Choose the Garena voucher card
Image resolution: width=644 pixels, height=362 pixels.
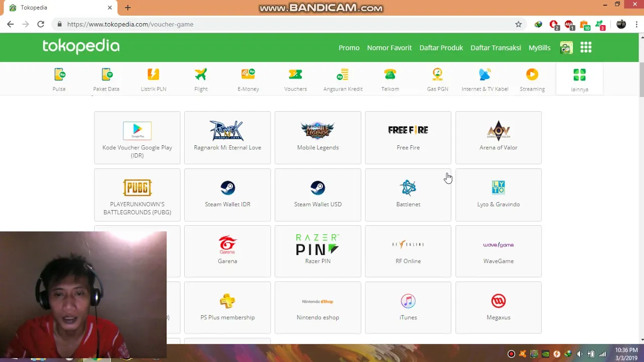click(227, 251)
